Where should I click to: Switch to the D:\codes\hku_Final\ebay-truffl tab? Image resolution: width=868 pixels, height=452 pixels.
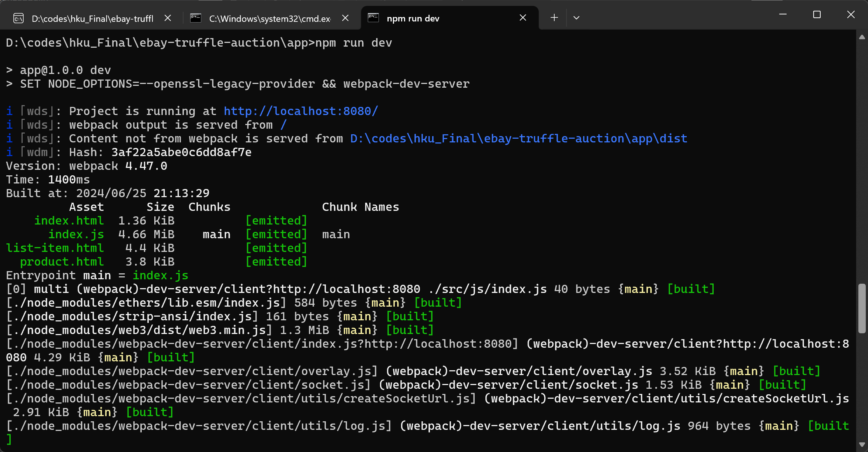(x=92, y=18)
